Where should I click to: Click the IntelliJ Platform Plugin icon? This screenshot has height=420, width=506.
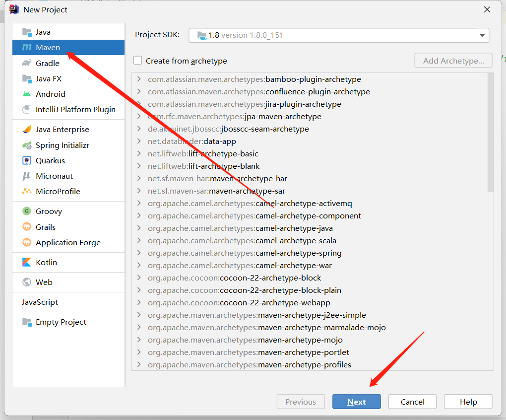pyautogui.click(x=27, y=109)
